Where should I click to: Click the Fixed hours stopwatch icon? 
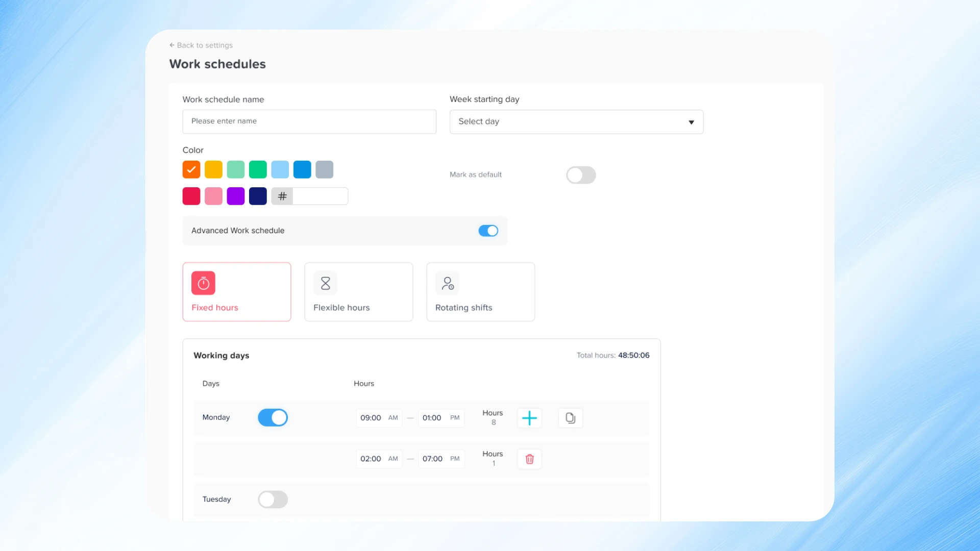[203, 283]
